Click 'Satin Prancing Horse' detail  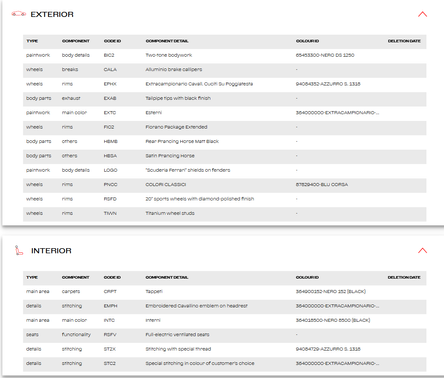click(170, 156)
